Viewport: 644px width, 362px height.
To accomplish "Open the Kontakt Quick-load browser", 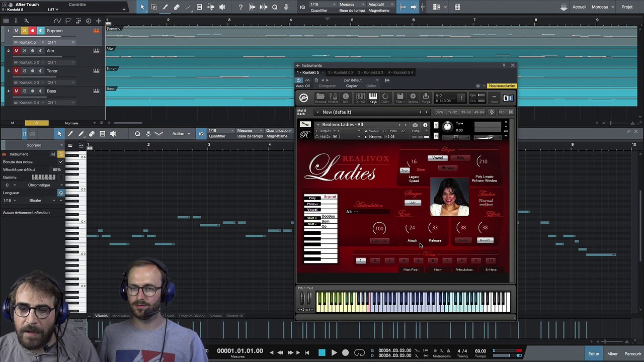I will coord(385,98).
